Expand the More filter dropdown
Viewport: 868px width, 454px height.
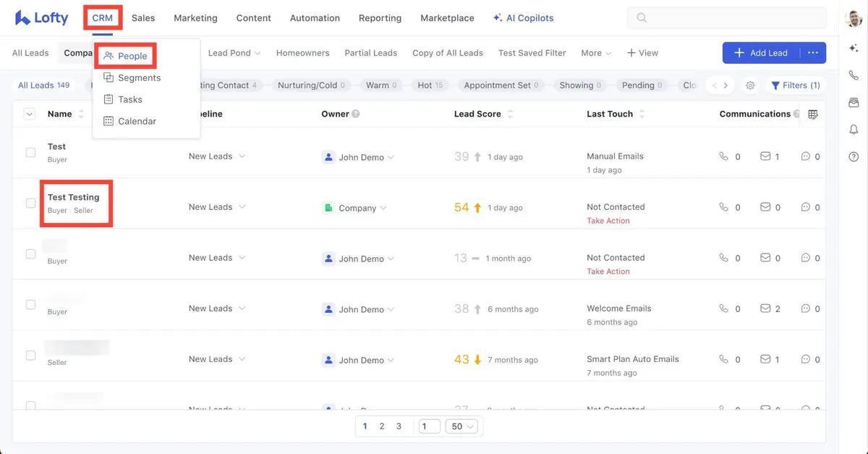[595, 52]
